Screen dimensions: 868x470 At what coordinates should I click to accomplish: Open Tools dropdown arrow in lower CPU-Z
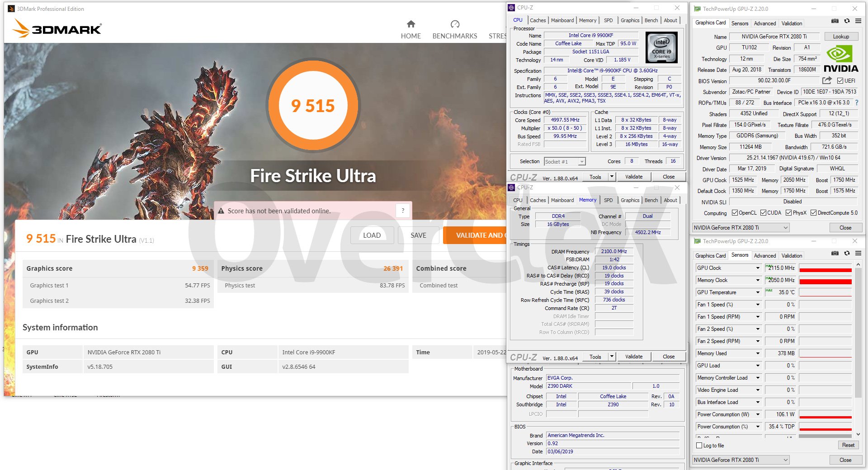612,357
